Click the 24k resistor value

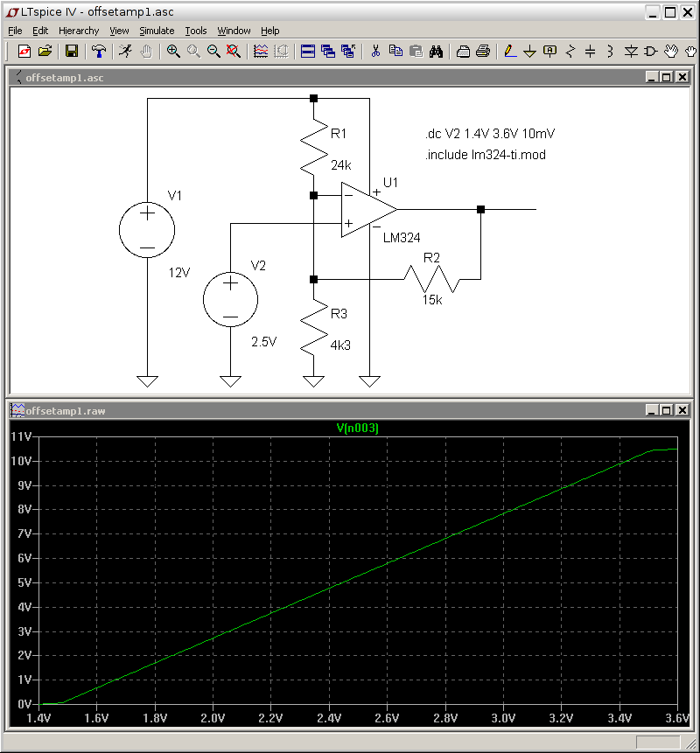(341, 165)
